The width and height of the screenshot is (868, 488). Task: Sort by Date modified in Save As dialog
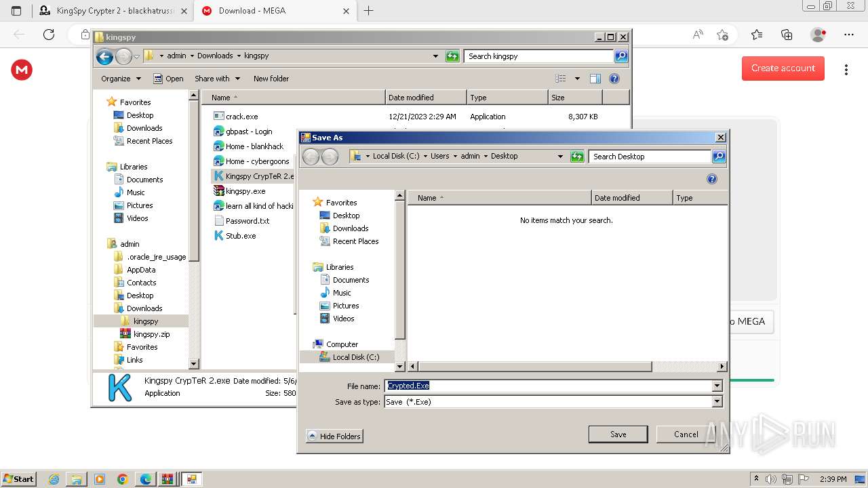pyautogui.click(x=632, y=198)
